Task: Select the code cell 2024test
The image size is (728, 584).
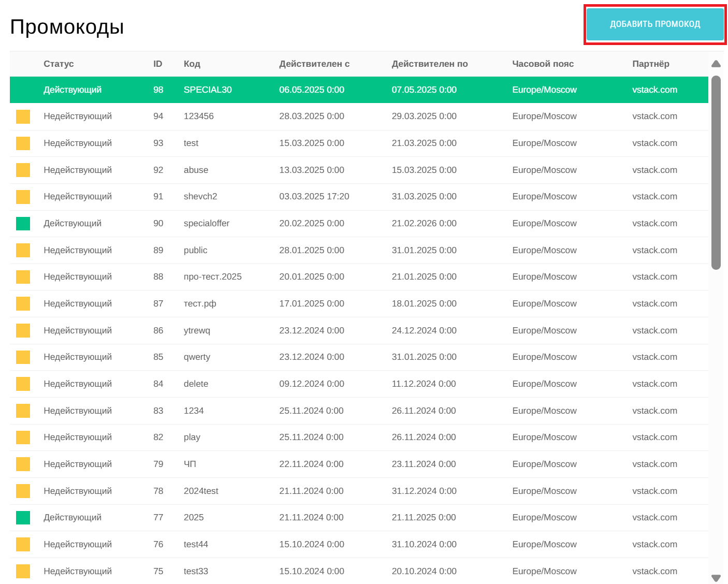Action: pyautogui.click(x=201, y=491)
